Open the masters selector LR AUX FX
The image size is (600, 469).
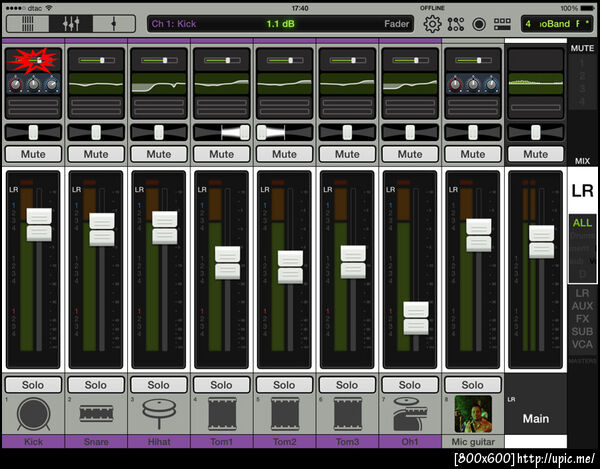582,319
